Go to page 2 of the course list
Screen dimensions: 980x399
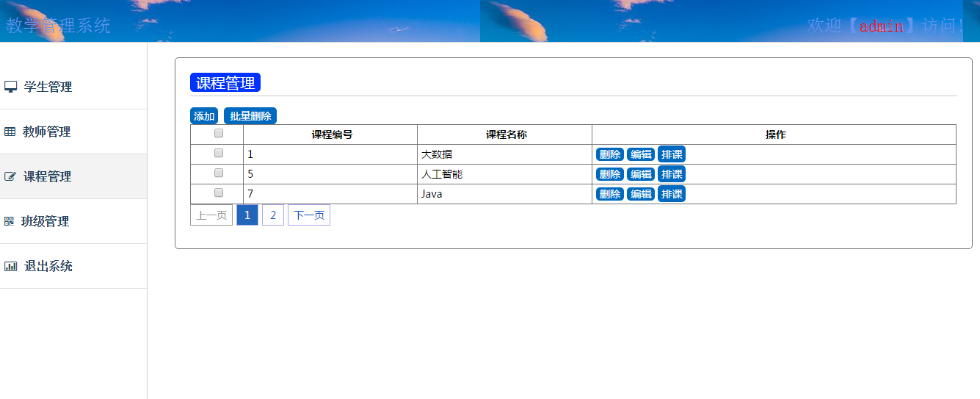[x=273, y=215]
